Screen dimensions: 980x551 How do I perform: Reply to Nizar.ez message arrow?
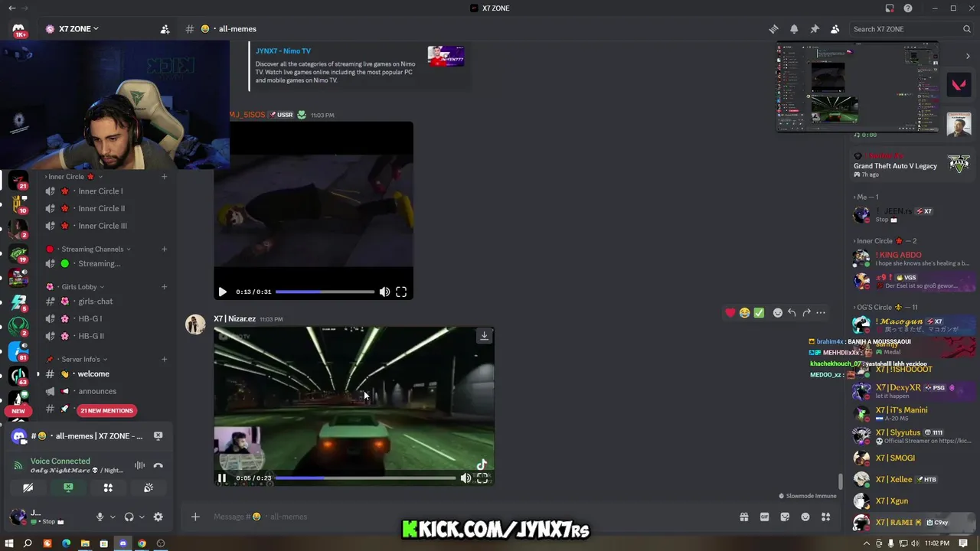click(792, 312)
